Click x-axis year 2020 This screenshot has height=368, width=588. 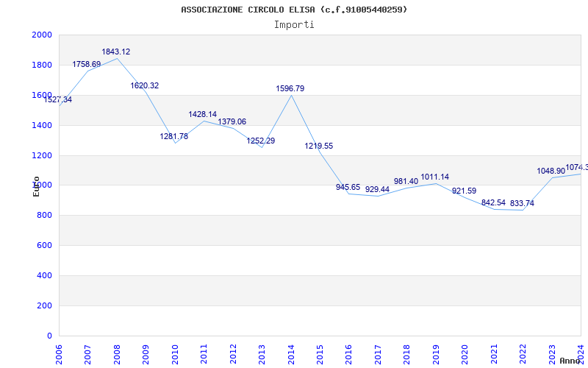tap(465, 353)
